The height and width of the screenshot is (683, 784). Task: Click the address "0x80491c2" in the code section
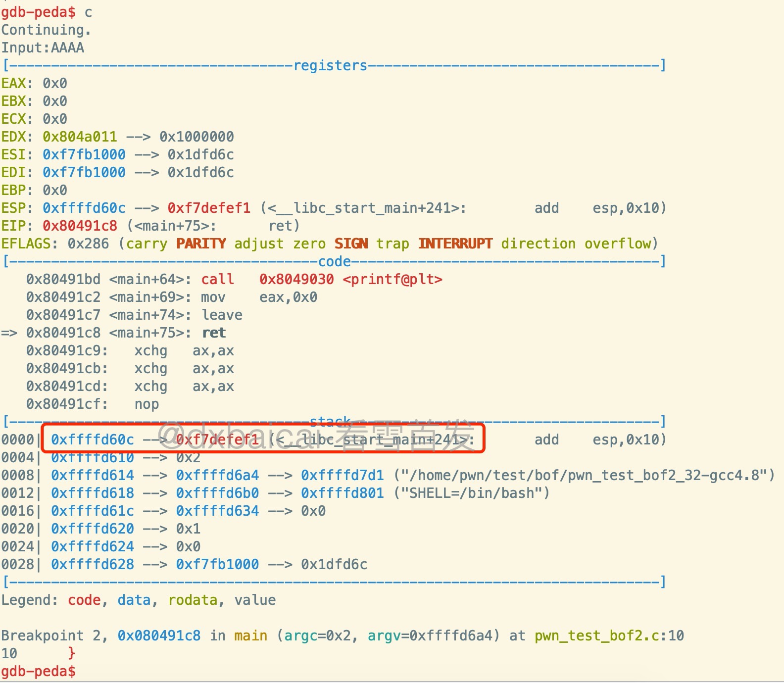click(63, 297)
